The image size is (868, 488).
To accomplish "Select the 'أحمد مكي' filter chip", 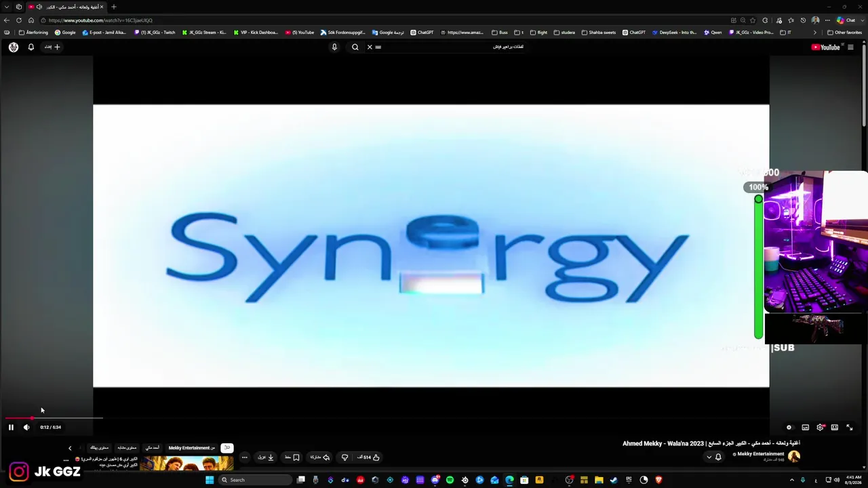I will (x=153, y=448).
